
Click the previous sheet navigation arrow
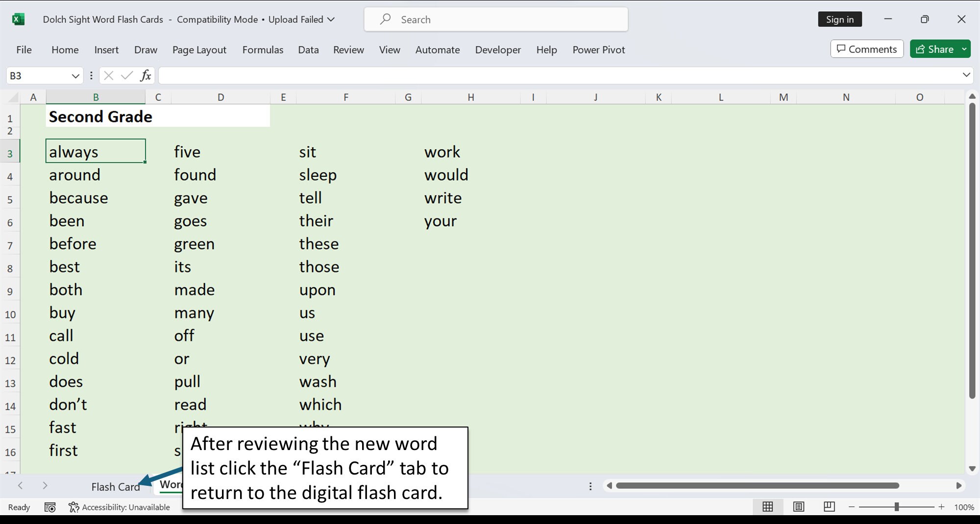pos(20,486)
